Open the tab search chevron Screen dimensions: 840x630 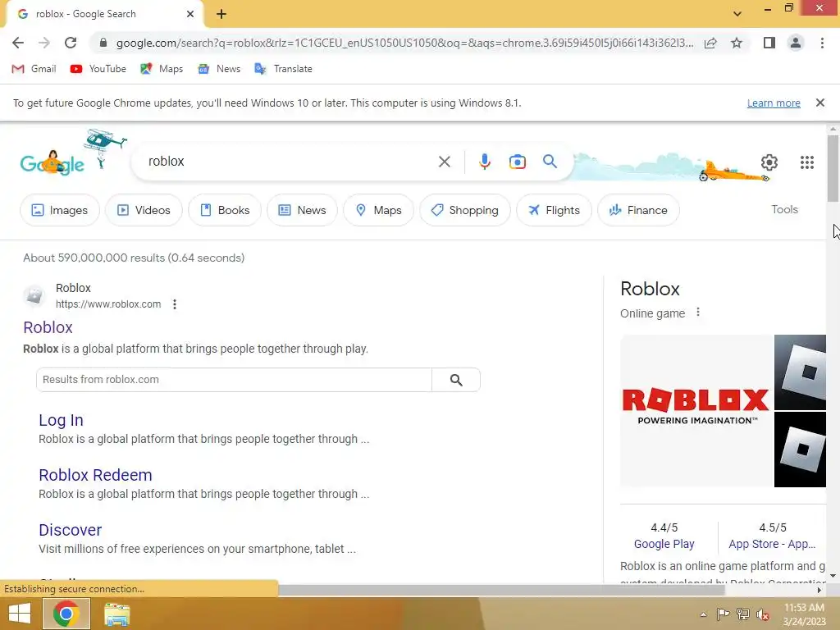click(737, 14)
